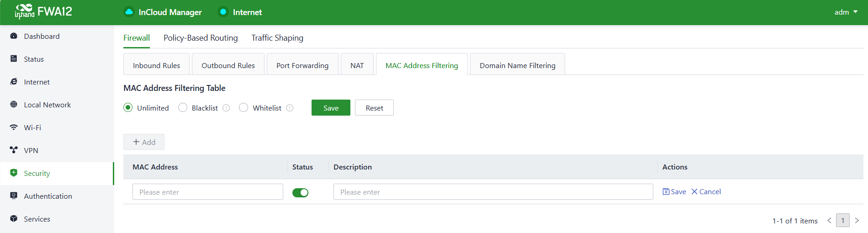Toggle the MAC entry Status switch
The height and width of the screenshot is (233, 868).
coord(300,193)
